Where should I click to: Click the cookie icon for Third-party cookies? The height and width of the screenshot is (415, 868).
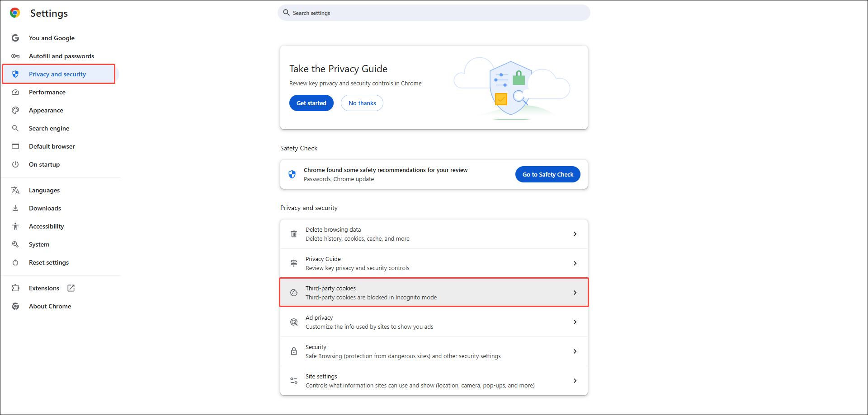click(294, 293)
